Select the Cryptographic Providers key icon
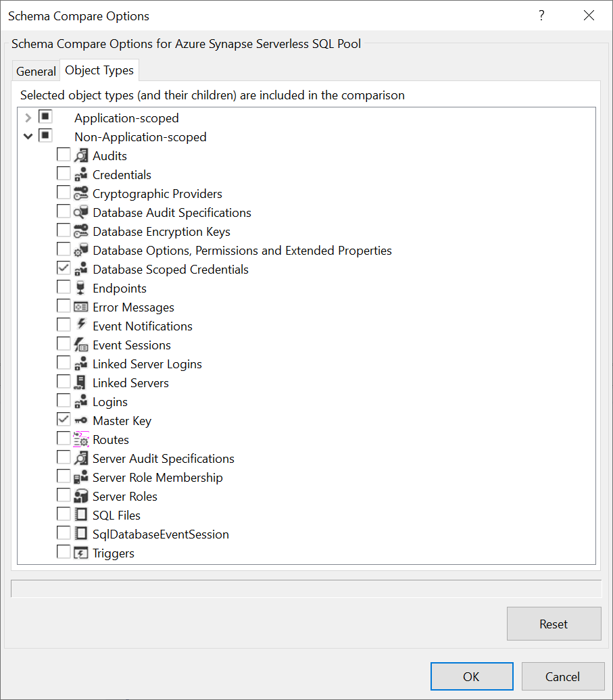613x700 pixels. tap(81, 193)
